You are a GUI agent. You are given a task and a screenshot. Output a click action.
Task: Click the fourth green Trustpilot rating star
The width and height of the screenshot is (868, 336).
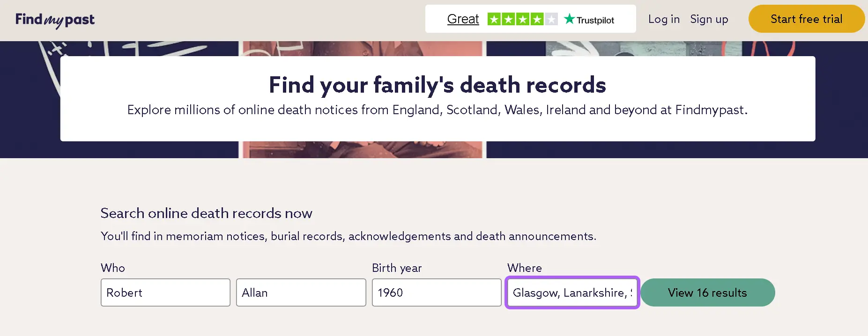pyautogui.click(x=537, y=19)
